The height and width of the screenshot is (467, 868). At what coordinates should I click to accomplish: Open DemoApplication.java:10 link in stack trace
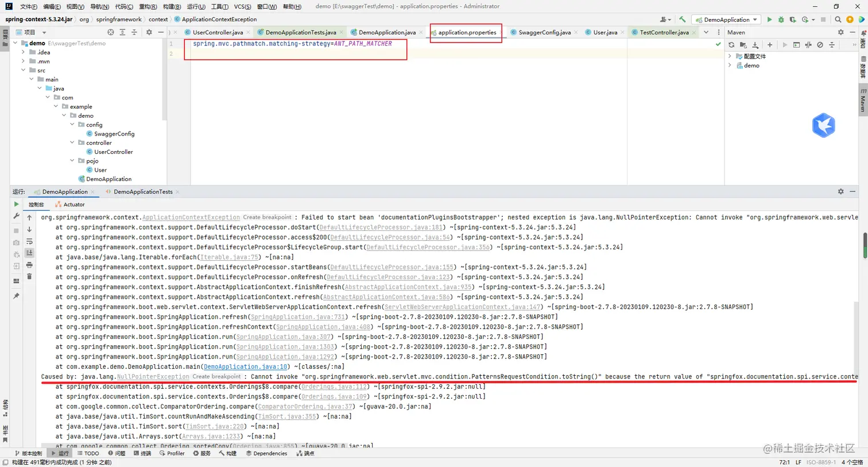coord(246,366)
